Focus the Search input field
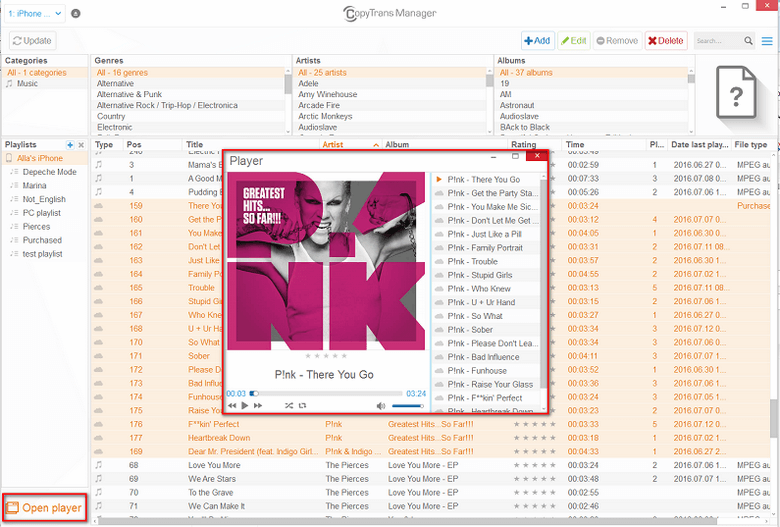 717,41
